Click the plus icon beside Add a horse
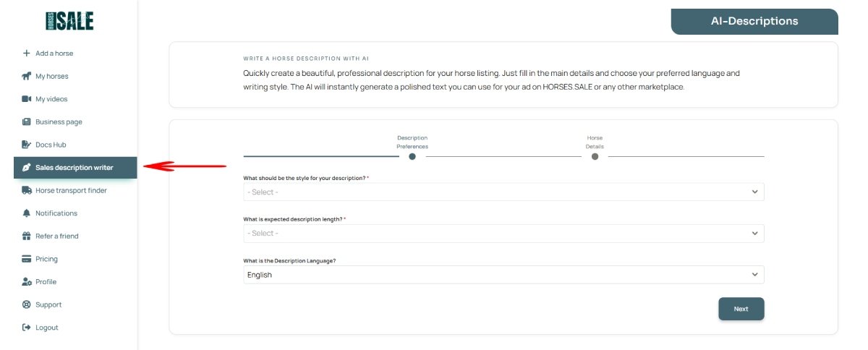868x350 pixels. pyautogui.click(x=27, y=54)
